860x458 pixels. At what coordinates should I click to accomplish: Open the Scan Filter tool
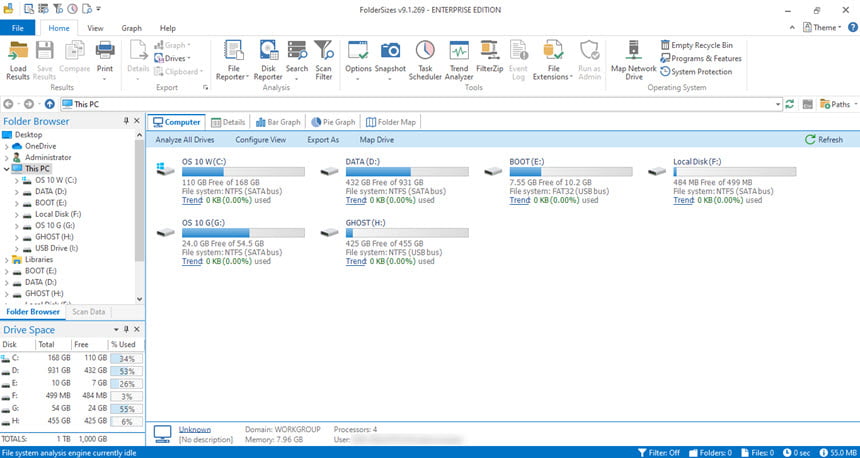point(324,60)
